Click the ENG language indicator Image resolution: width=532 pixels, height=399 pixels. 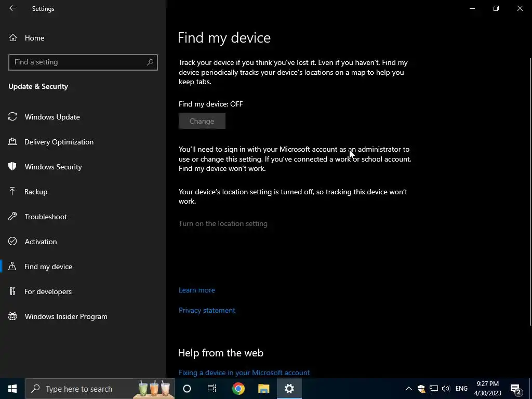[x=461, y=389]
